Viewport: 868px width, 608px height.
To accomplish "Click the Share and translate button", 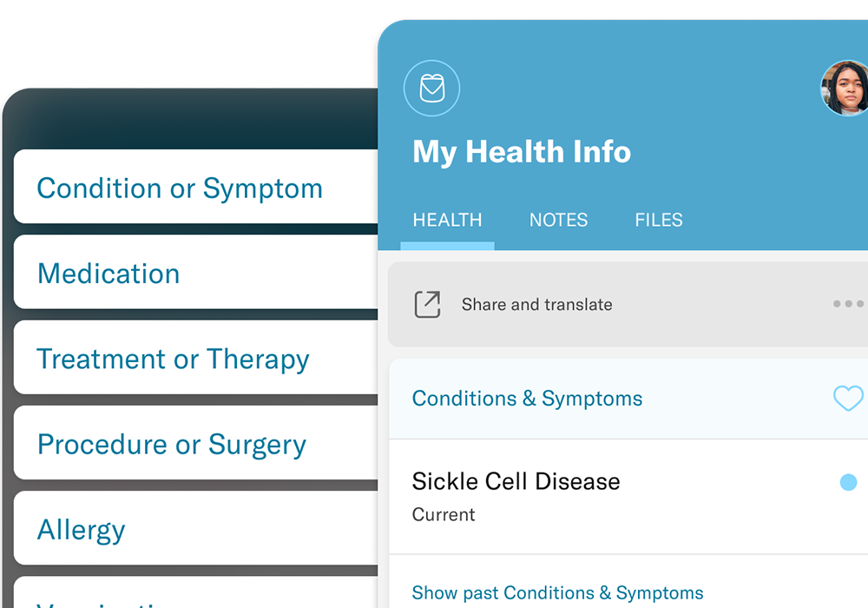I will tap(536, 305).
